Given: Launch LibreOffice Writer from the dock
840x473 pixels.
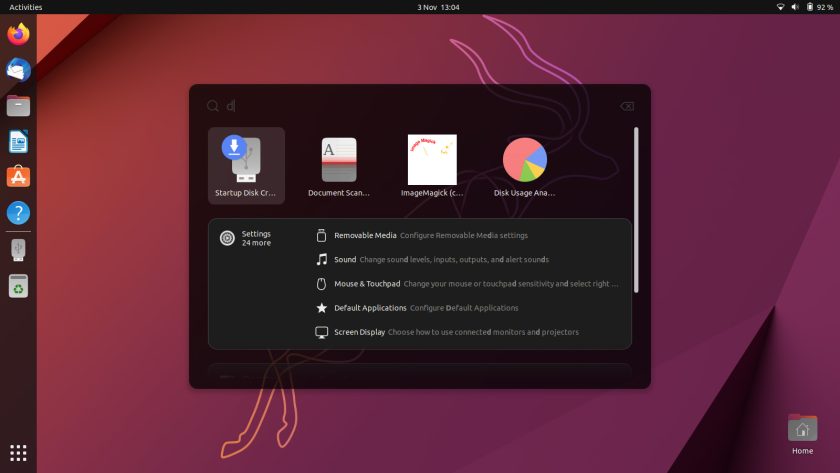Looking at the screenshot, I should click(18, 141).
